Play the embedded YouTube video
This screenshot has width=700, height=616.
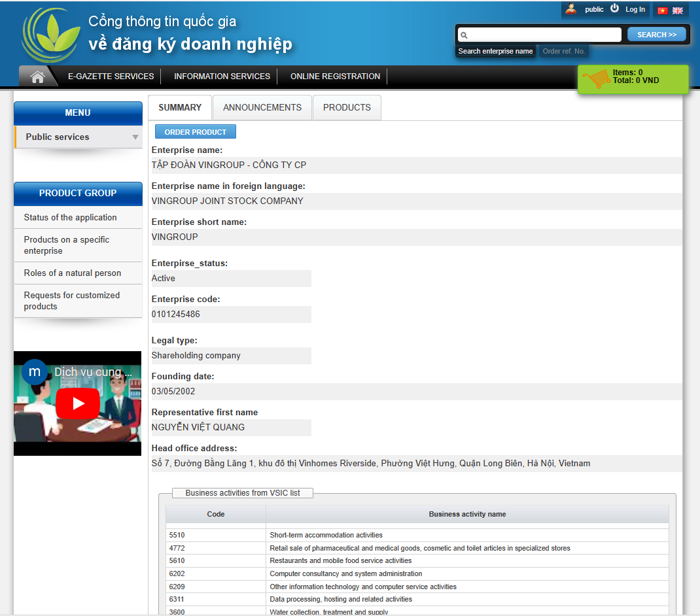click(x=78, y=403)
